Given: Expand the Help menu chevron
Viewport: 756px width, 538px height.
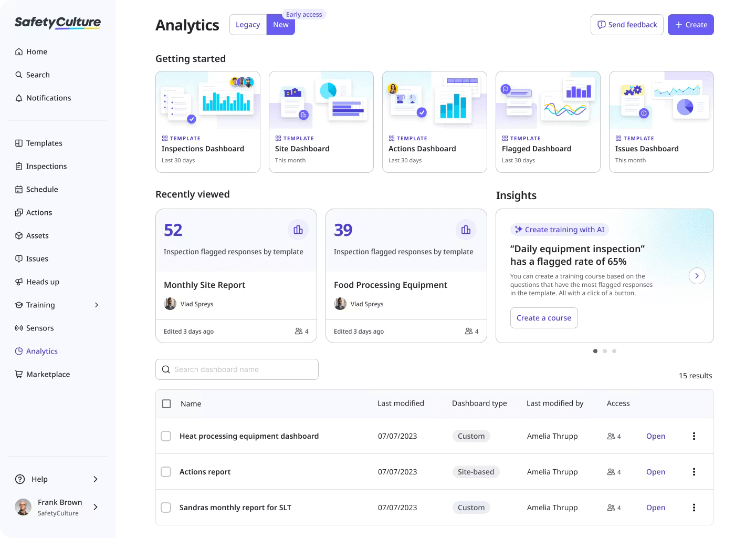Looking at the screenshot, I should pos(96,479).
